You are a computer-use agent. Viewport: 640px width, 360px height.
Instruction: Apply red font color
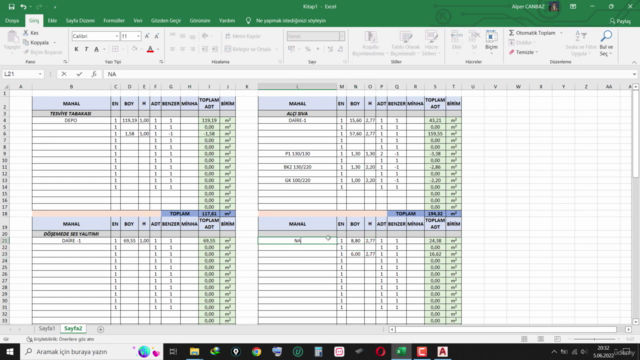pos(150,49)
